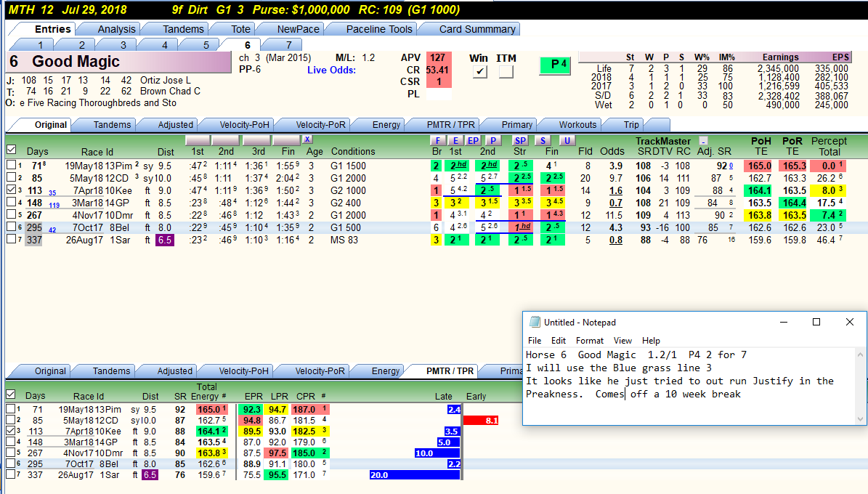The image size is (868, 494).
Task: Maximize the Untitled - Notepad window
Action: [x=816, y=322]
